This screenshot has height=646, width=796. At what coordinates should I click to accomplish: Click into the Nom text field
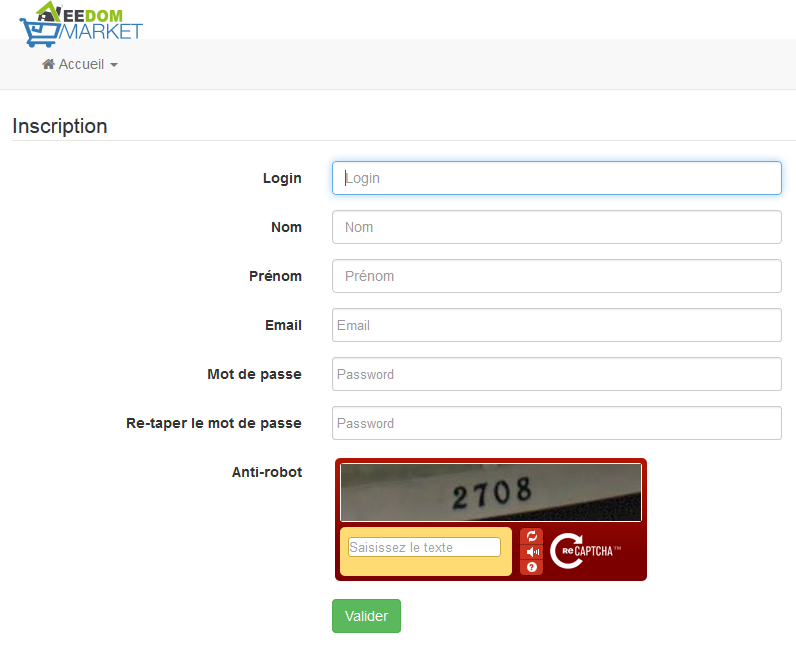click(556, 227)
